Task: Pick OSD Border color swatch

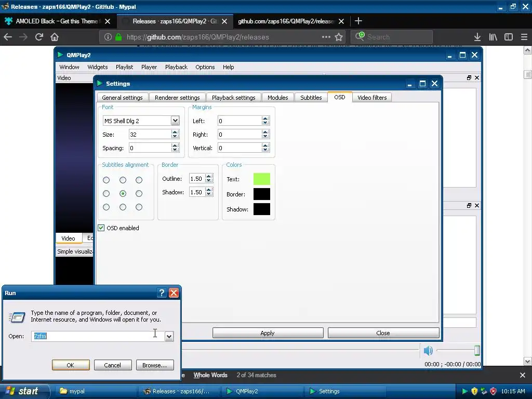Action: (x=262, y=194)
